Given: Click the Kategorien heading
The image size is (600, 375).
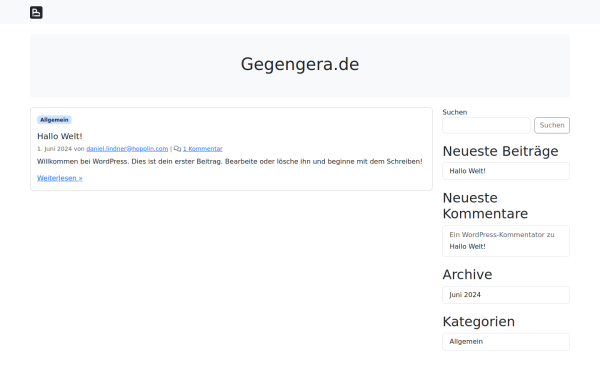Looking at the screenshot, I should (479, 321).
